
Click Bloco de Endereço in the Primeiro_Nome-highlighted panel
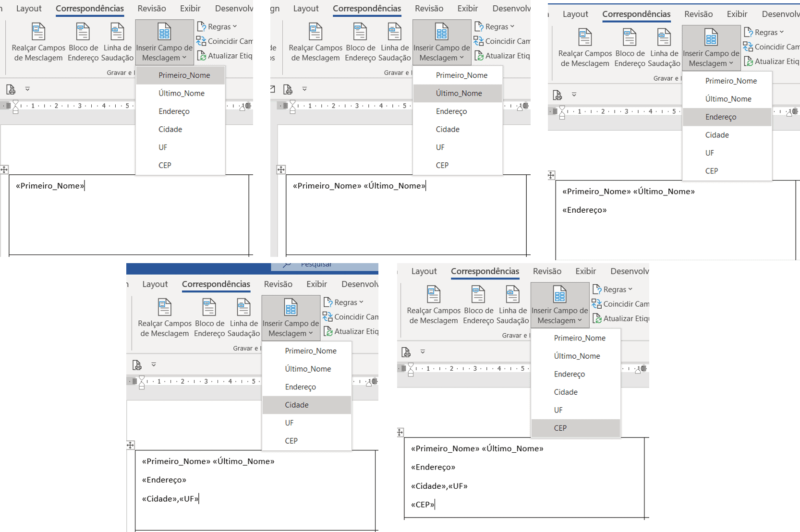[x=83, y=42]
